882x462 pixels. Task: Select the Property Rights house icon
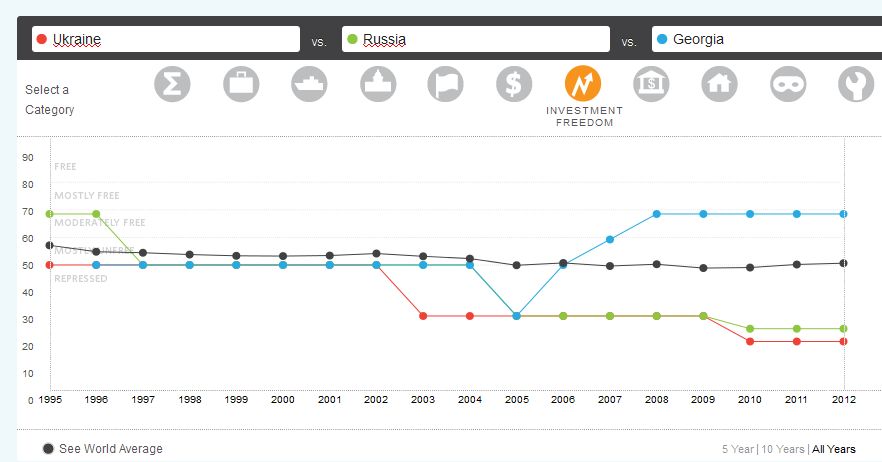pyautogui.click(x=719, y=84)
